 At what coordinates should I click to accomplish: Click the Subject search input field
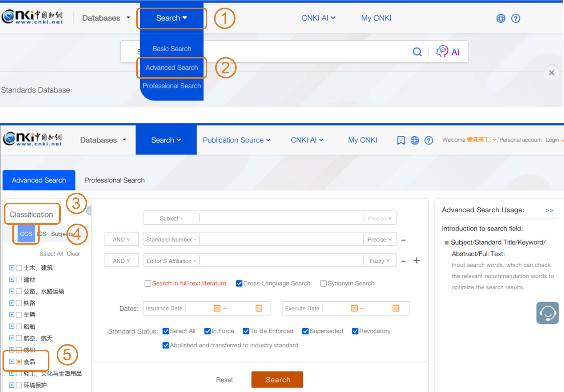281,219
